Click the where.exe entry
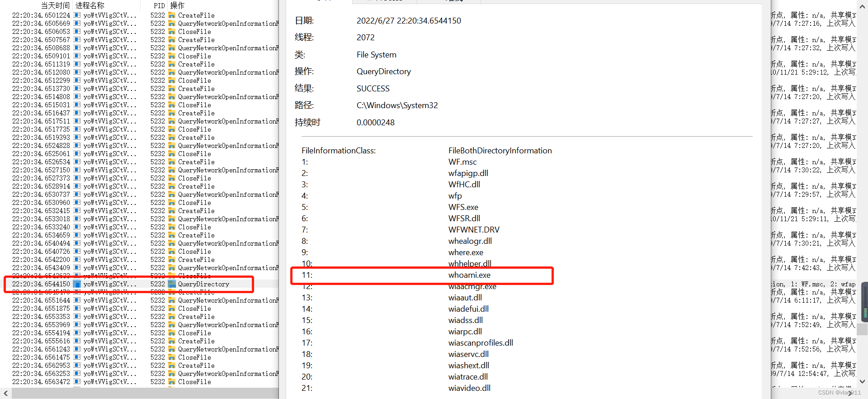Viewport: 868px width, 399px height. (466, 252)
